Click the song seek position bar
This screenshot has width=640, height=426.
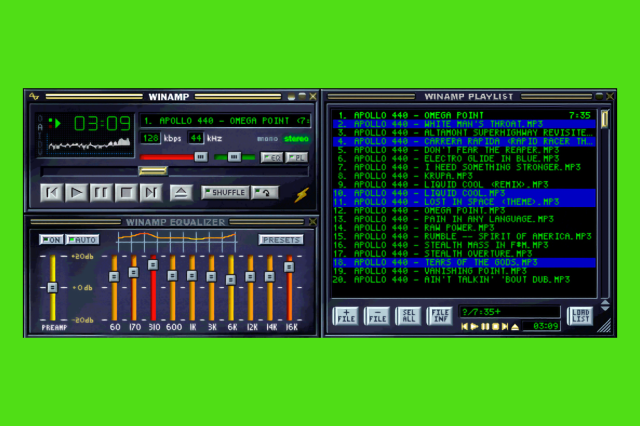point(170,172)
